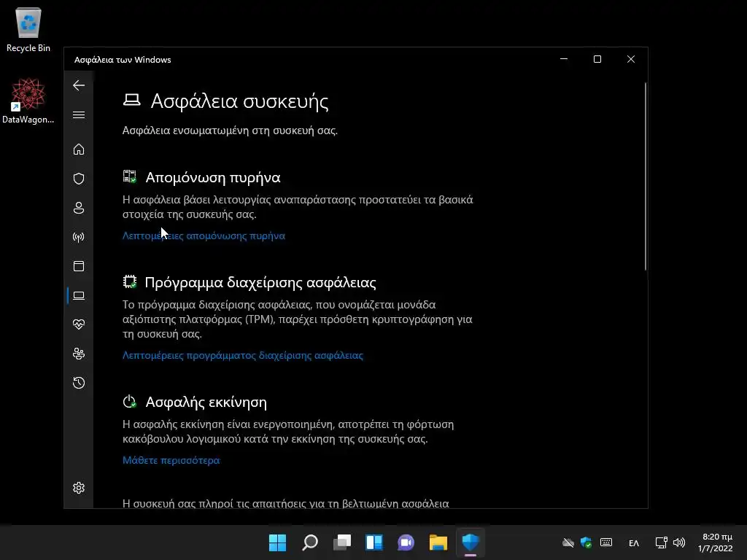Open Account protection person icon
Screen dimensions: 747x560
point(79,208)
